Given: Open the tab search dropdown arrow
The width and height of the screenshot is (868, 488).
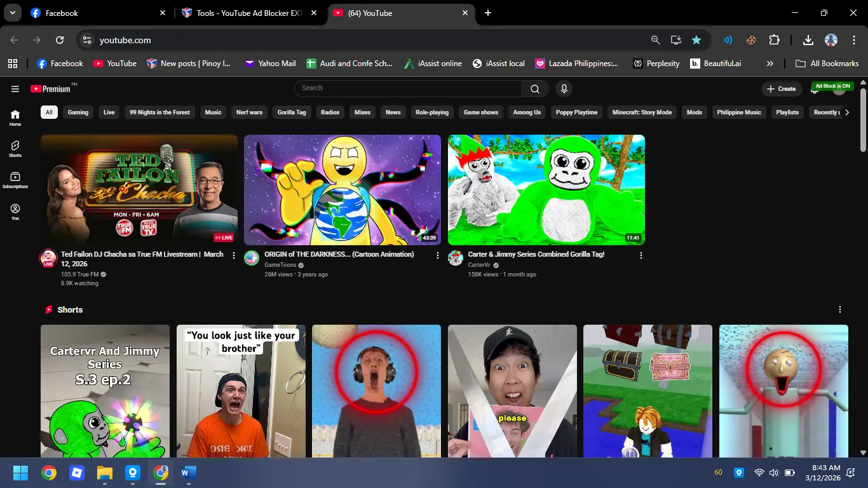Looking at the screenshot, I should pyautogui.click(x=12, y=13).
